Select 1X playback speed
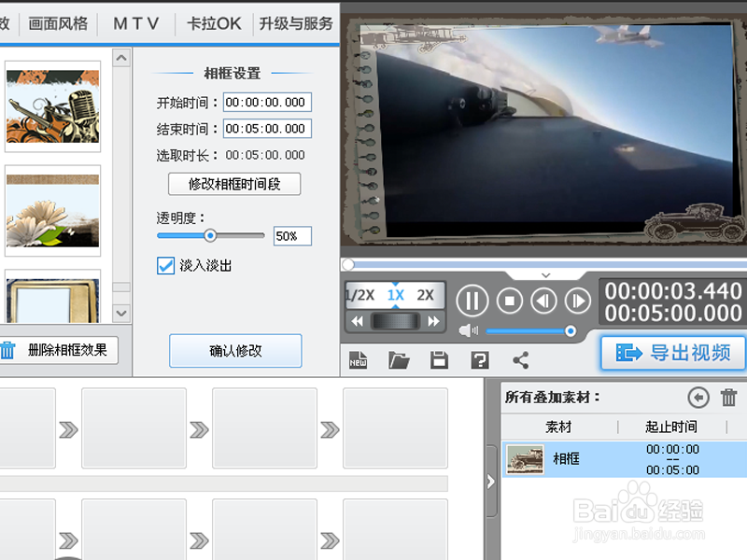 tap(395, 295)
